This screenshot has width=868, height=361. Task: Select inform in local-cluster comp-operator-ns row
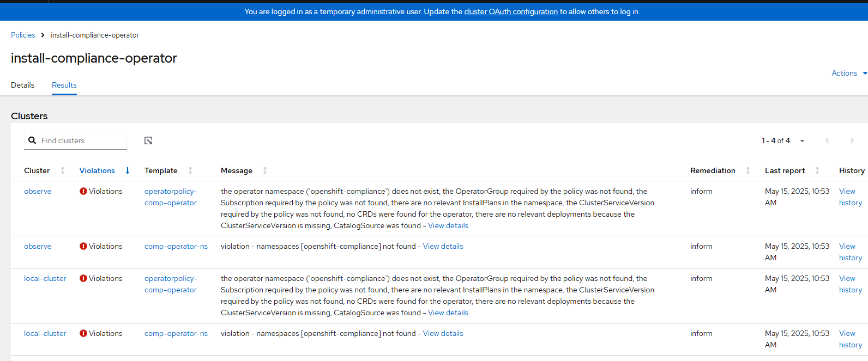tap(701, 333)
